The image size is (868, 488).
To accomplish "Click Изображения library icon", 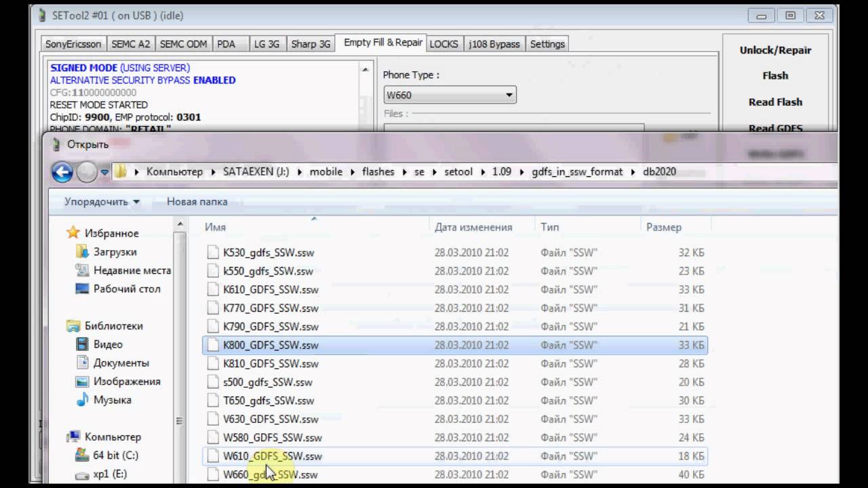I will (x=82, y=381).
